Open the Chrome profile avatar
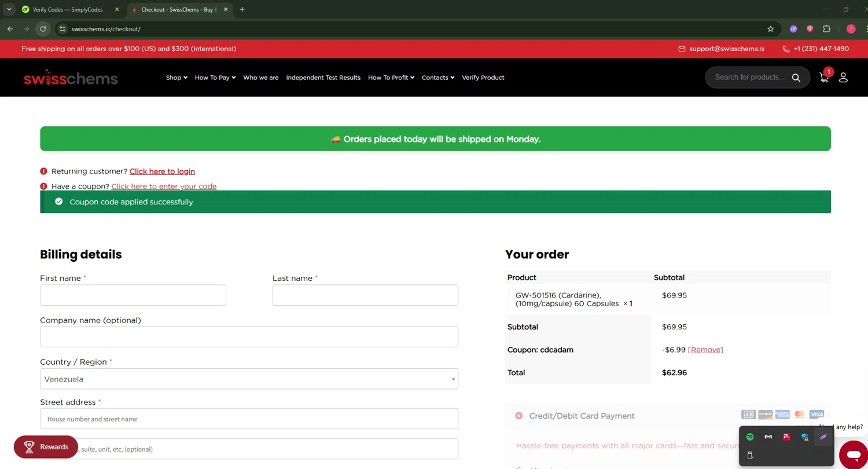 tap(851, 29)
